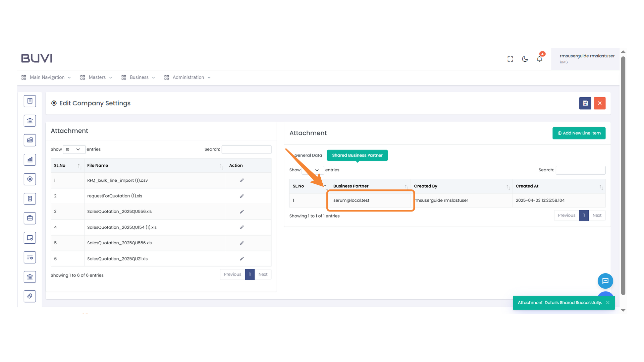Click pencil icon for SalesQuotation_2025QU21.xls
Image resolution: width=644 pixels, height=362 pixels.
pos(241,259)
